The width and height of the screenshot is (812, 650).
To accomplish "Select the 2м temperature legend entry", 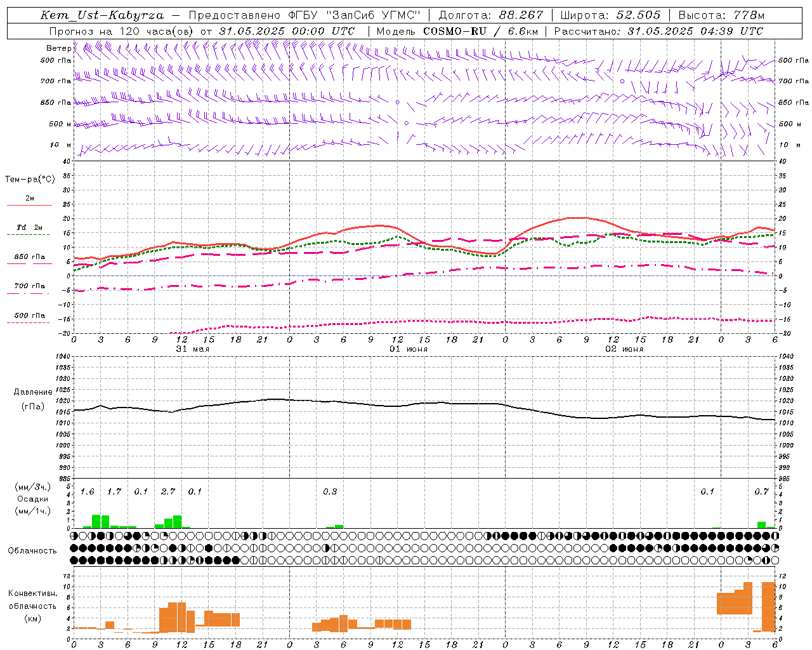I will (x=30, y=199).
